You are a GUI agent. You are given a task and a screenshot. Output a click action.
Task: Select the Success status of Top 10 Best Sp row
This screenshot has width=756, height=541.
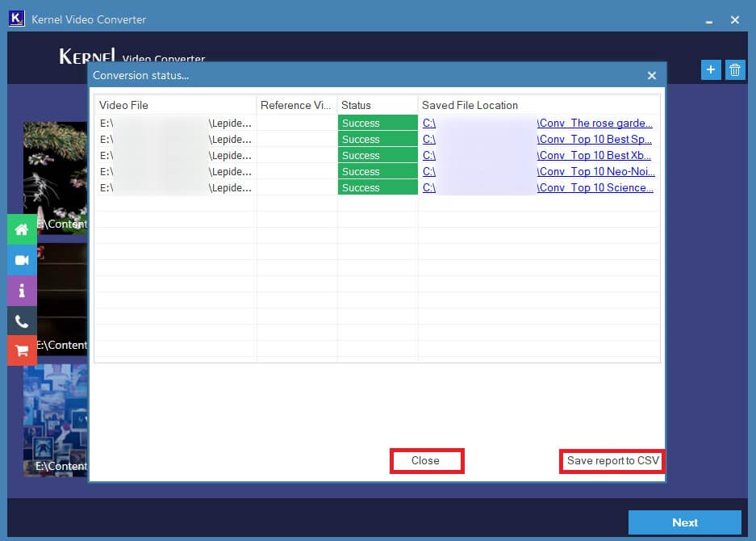click(378, 140)
